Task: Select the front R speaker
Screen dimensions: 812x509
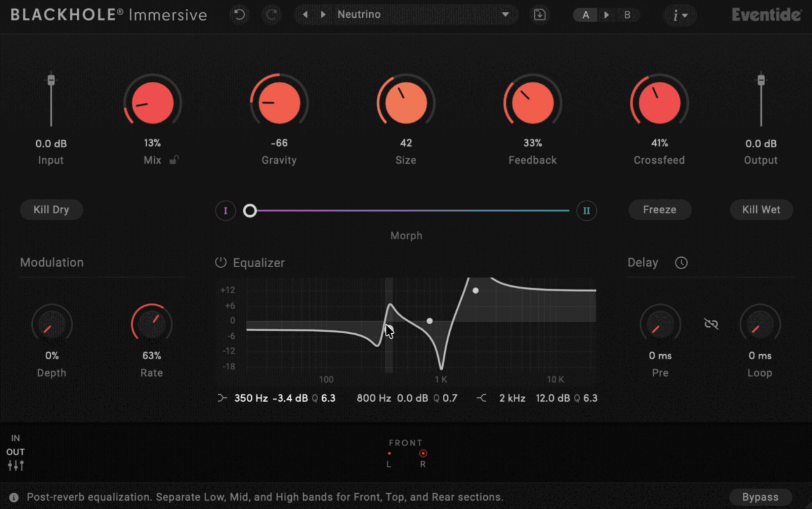Action: pos(423,453)
